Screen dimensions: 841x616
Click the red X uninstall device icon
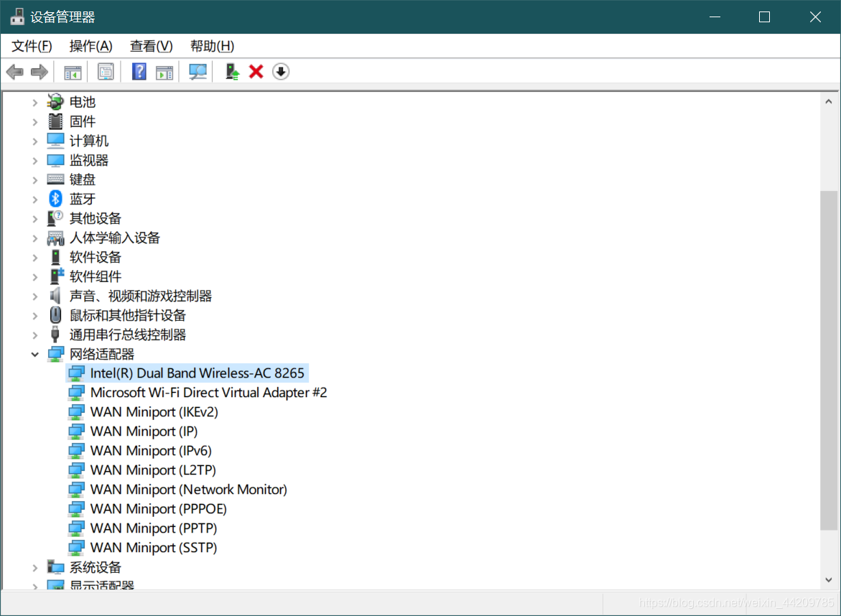click(256, 72)
